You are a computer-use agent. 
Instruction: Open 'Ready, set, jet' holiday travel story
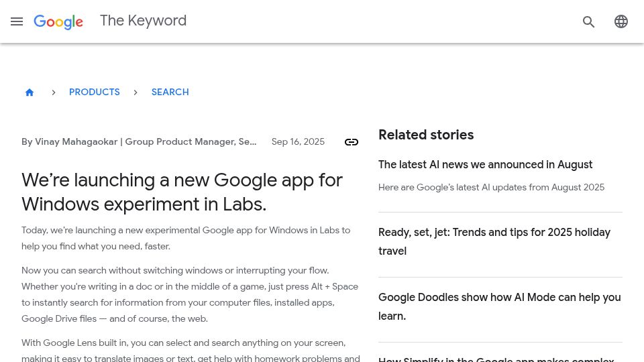(494, 242)
